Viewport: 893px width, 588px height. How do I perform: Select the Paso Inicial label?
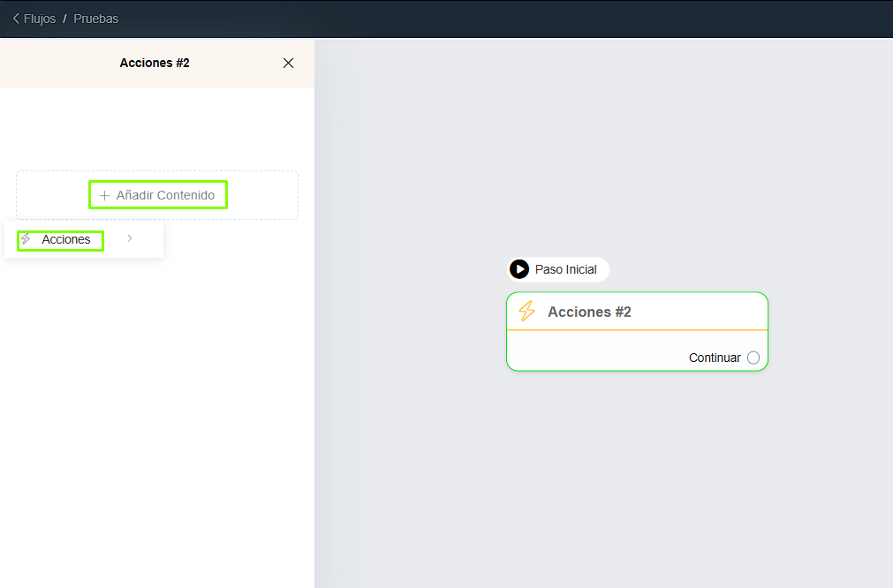pyautogui.click(x=566, y=269)
